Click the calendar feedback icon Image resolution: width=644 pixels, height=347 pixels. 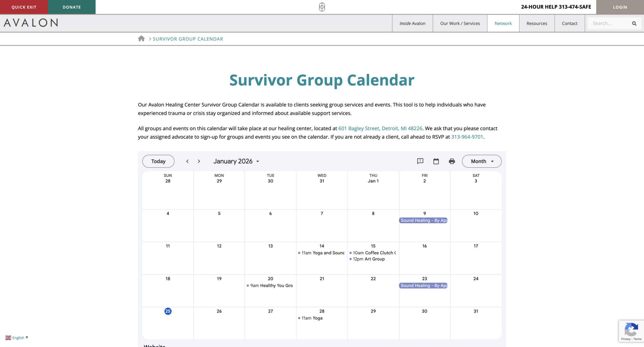[420, 161]
